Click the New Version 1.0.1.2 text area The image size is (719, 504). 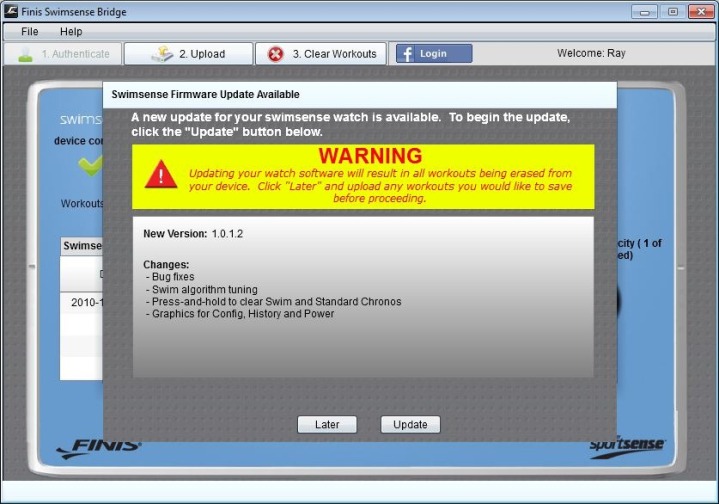click(x=193, y=233)
